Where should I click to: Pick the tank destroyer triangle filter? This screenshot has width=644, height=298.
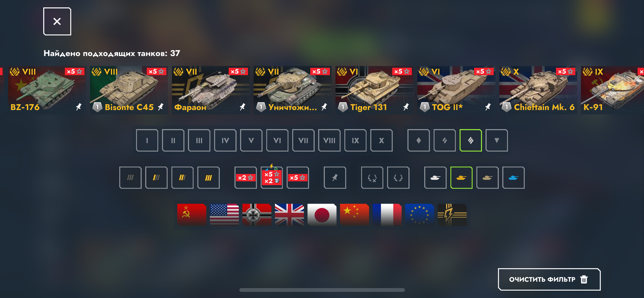[496, 140]
